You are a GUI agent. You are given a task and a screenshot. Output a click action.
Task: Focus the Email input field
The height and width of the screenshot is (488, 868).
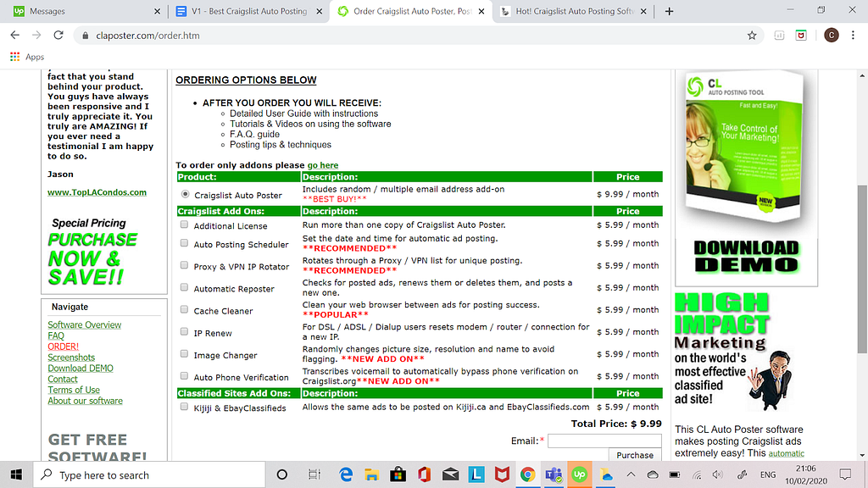[x=604, y=441]
